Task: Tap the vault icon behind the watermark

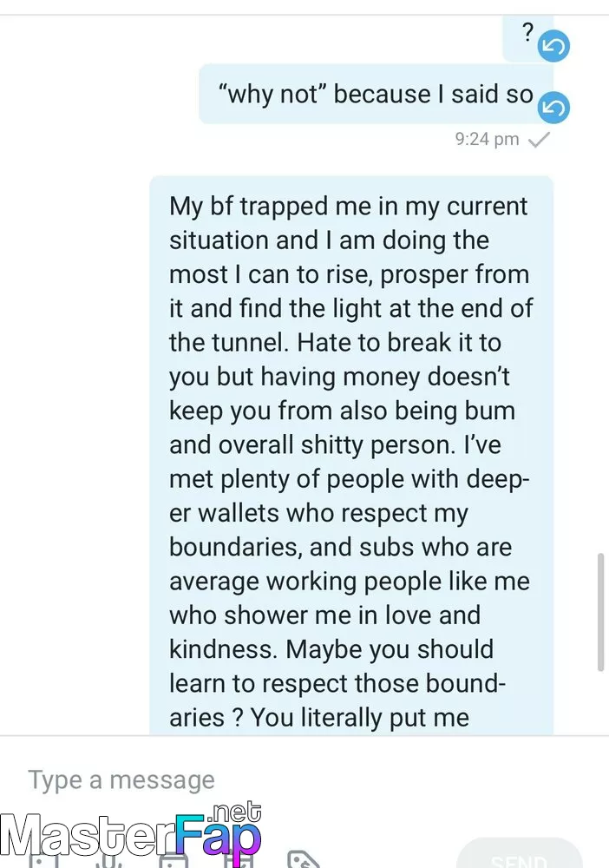Action: [239, 861]
